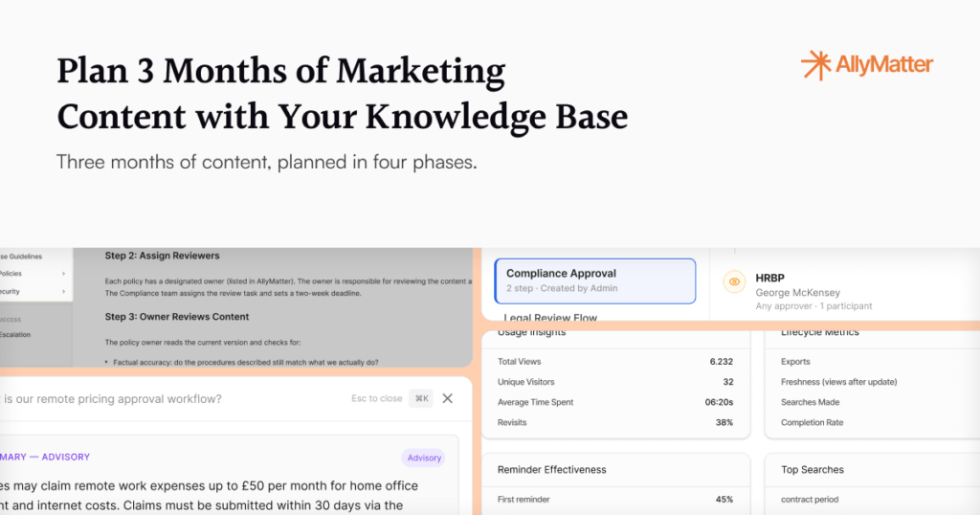
Task: Expand the Security sidebar item chevron
Action: coord(64,291)
